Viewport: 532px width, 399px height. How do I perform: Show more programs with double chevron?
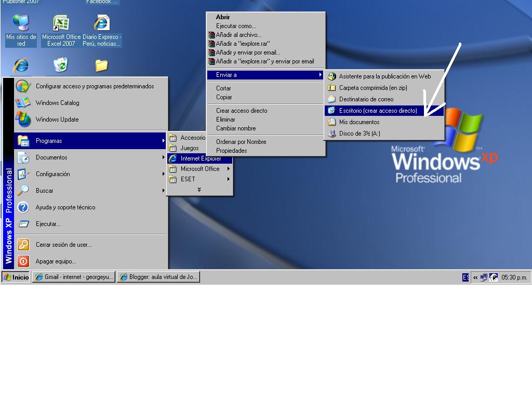199,190
